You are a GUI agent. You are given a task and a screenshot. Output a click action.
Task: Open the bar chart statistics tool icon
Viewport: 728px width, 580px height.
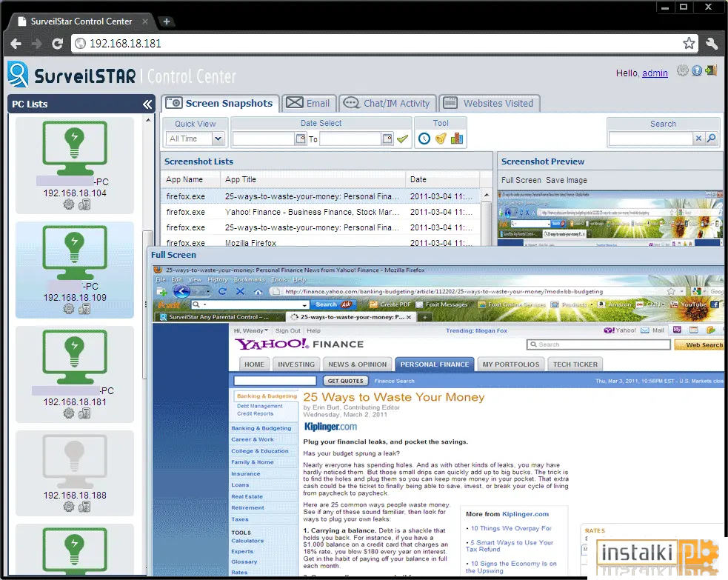(457, 139)
